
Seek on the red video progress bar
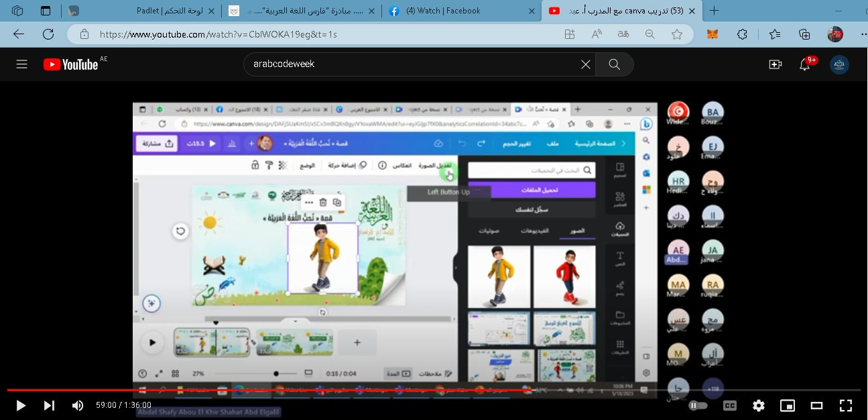pos(434,390)
